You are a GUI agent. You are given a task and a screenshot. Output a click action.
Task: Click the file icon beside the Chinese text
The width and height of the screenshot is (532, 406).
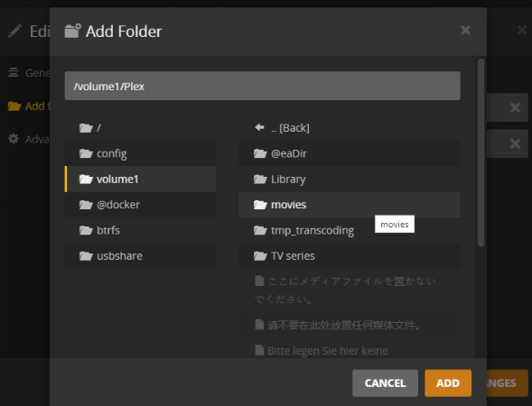pyautogui.click(x=259, y=324)
